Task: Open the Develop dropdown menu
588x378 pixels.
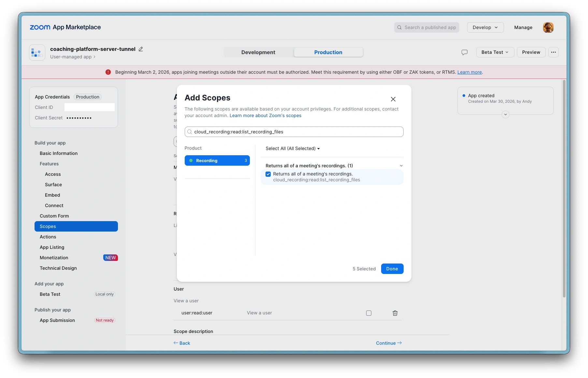Action: point(485,27)
